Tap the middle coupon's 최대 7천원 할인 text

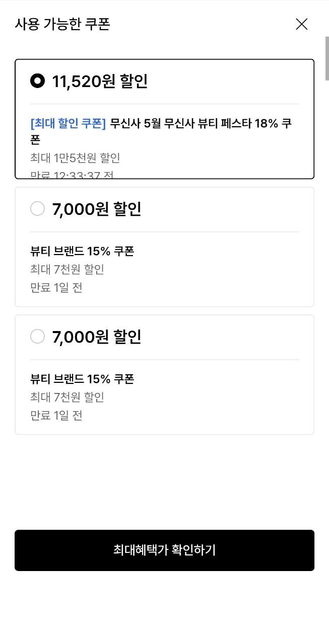click(x=67, y=269)
